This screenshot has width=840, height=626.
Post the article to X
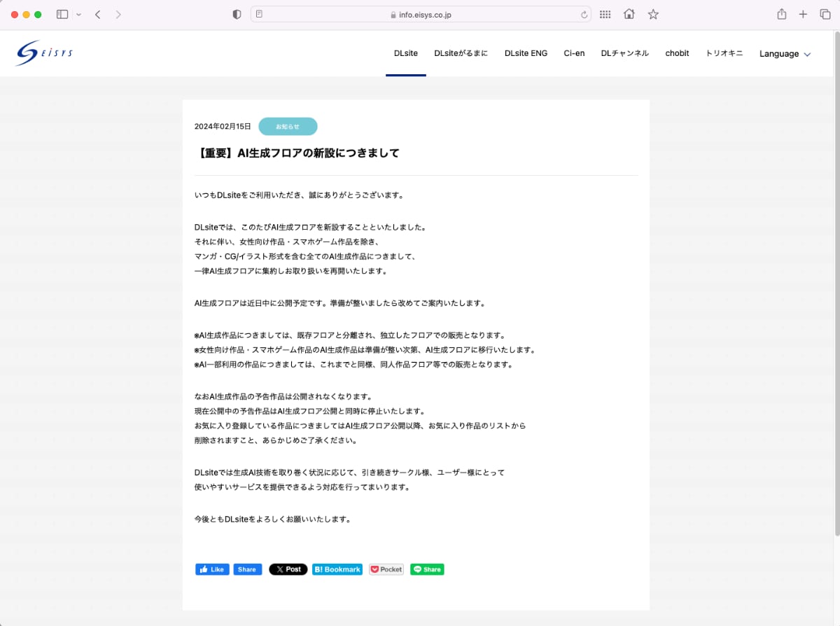[288, 569]
